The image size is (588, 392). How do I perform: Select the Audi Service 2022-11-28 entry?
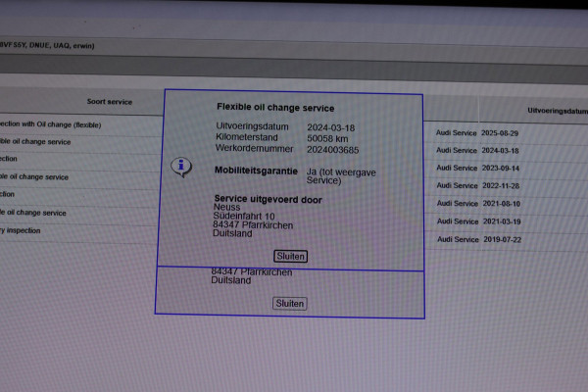478,185
